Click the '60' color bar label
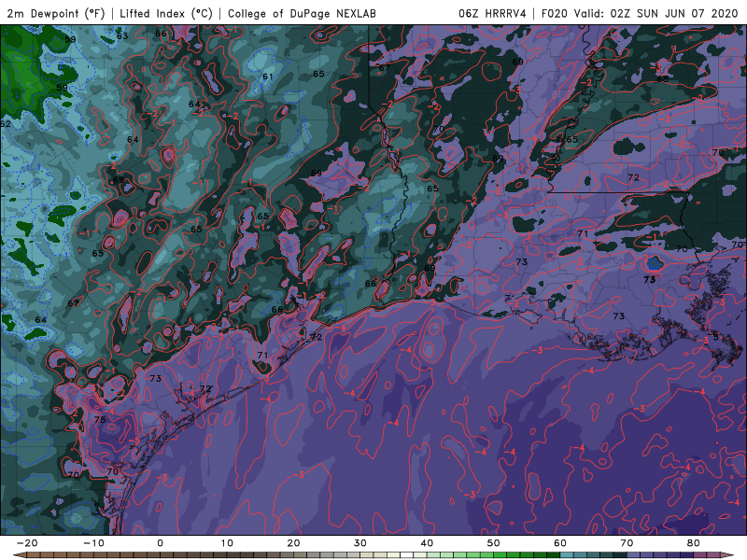Screen dimensions: 747x560 [x=560, y=543]
